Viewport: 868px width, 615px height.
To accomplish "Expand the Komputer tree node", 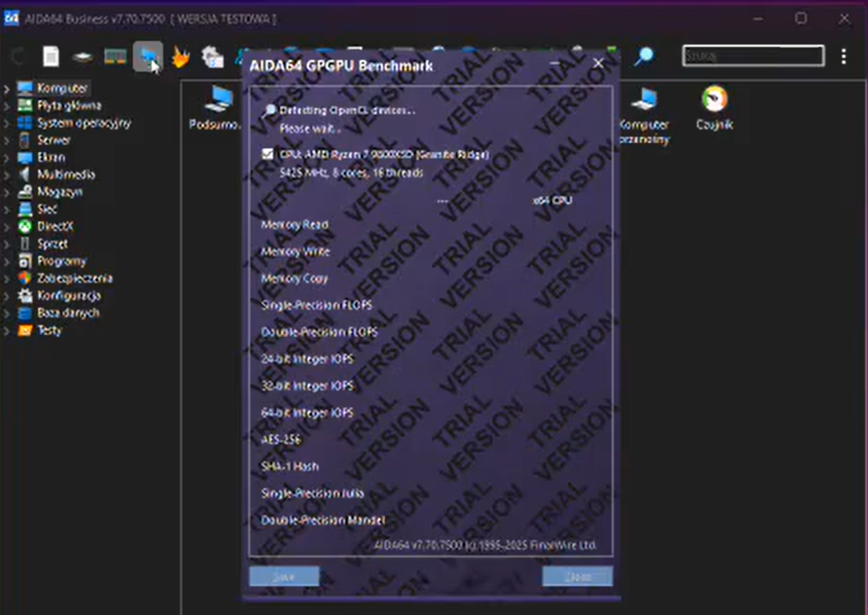I will (7, 89).
